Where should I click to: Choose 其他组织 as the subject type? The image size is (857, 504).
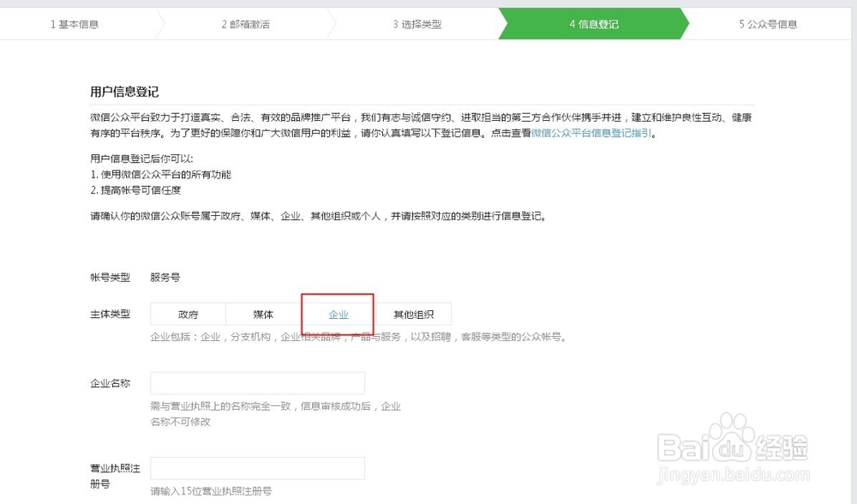click(414, 315)
